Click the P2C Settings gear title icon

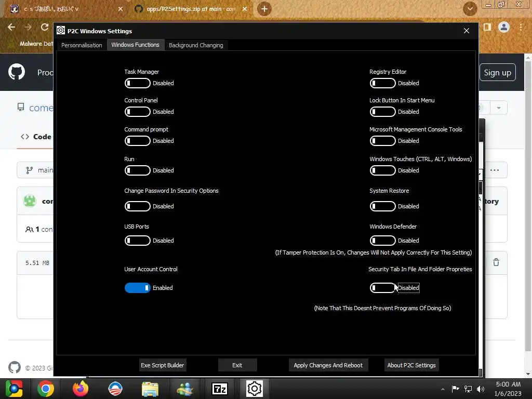tap(61, 31)
